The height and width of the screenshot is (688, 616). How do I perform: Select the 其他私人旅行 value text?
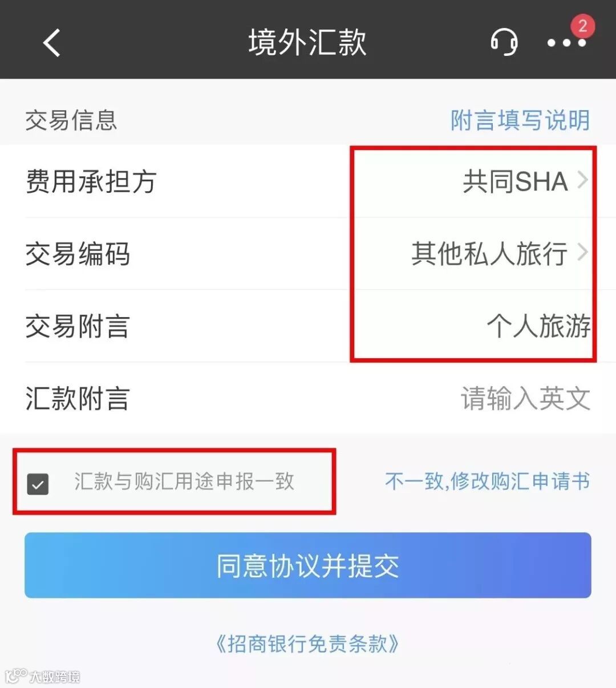click(489, 254)
